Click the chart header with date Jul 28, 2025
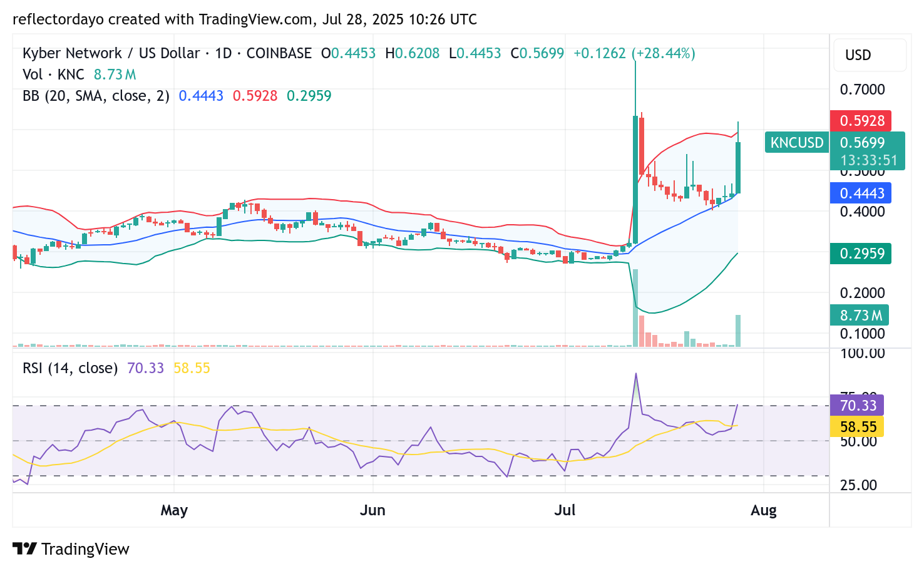924x571 pixels. coord(245,19)
